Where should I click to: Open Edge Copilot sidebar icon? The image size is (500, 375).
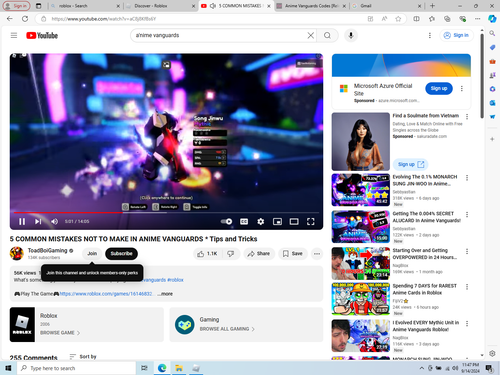(492, 19)
